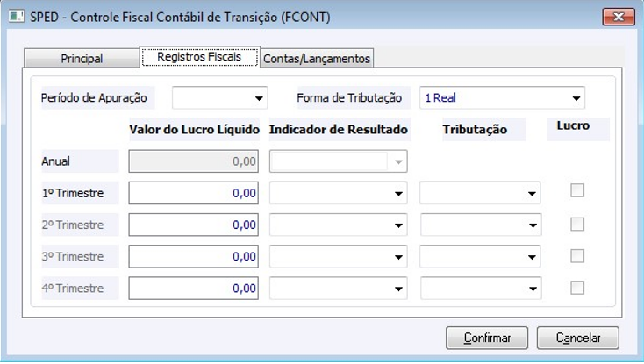Select the Registros Fiscais tab

[x=200, y=57]
